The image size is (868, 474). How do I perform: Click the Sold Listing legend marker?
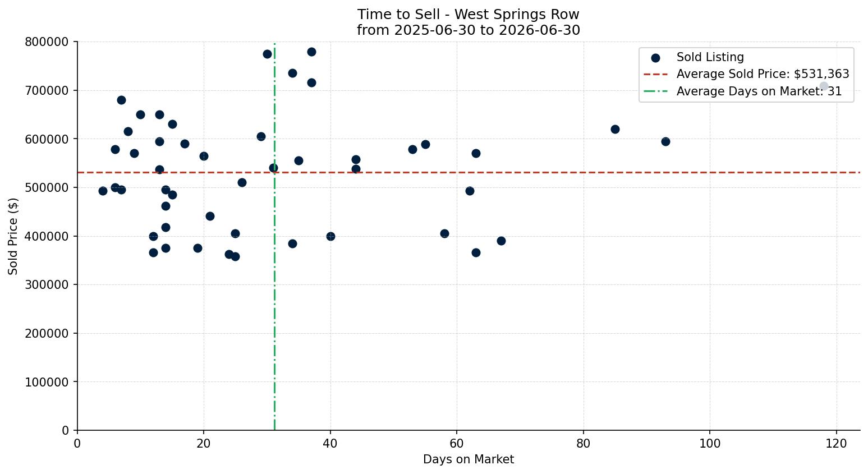point(655,58)
